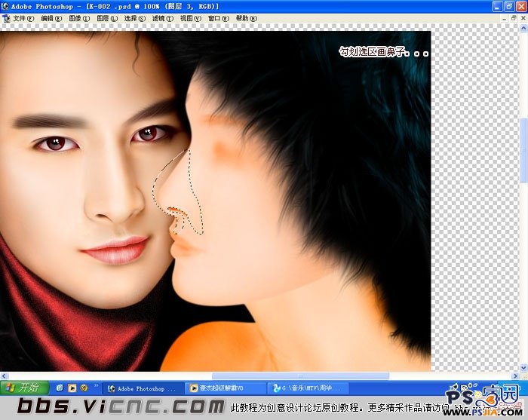Open the 编辑(E) menu

click(x=51, y=19)
